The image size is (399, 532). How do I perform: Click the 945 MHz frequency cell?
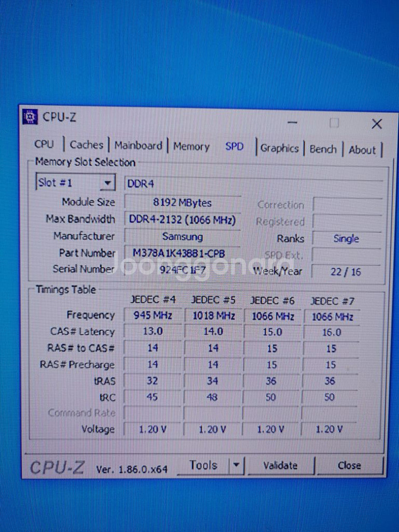[153, 315]
